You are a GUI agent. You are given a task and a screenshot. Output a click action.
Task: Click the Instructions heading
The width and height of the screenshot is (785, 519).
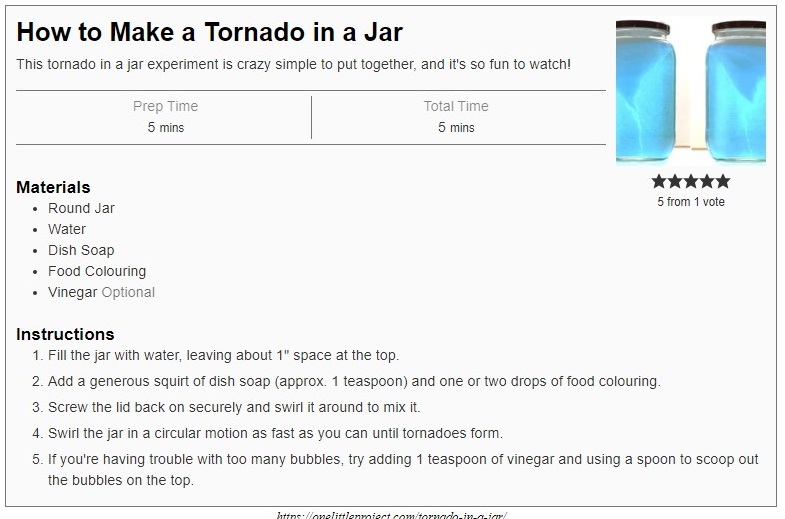coord(65,334)
